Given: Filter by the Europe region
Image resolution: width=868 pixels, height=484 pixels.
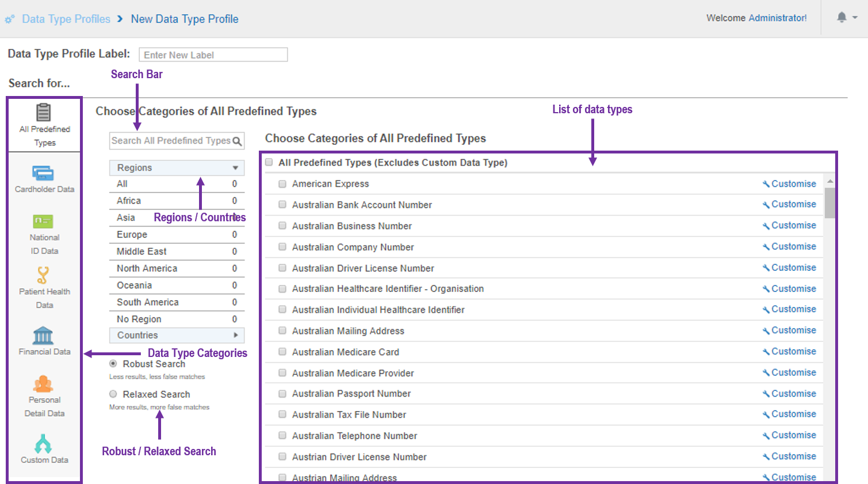Looking at the screenshot, I should pyautogui.click(x=132, y=235).
